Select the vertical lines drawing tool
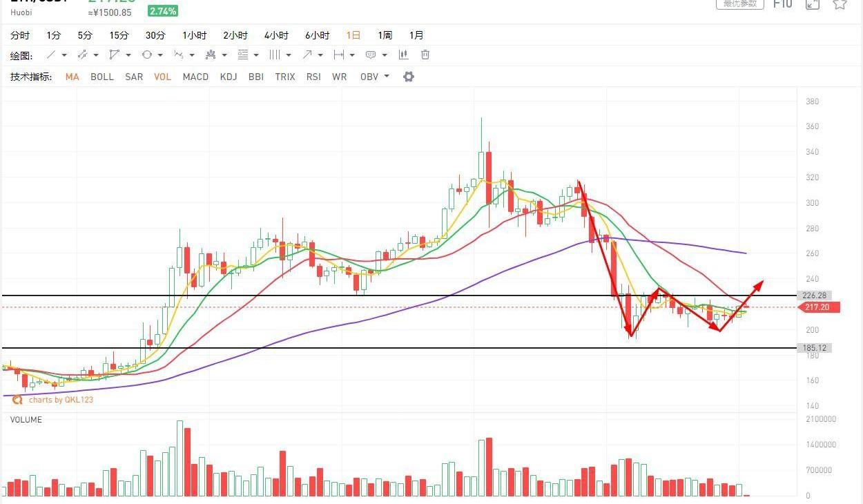 pos(275,55)
